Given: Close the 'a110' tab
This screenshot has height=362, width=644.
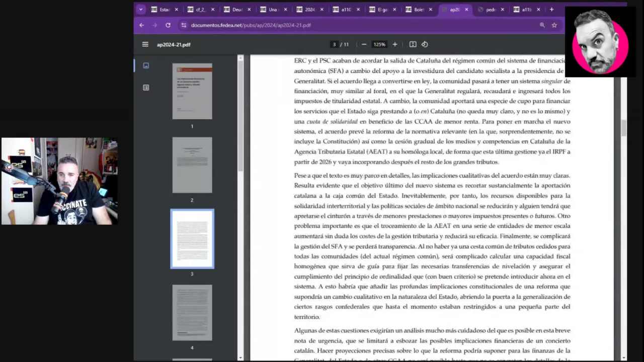Looking at the screenshot, I should 358,10.
